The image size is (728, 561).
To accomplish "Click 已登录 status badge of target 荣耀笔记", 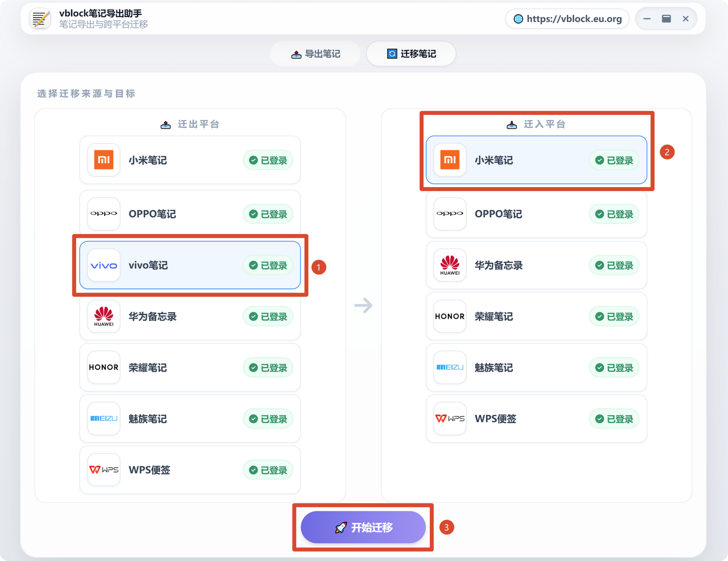I will (x=614, y=317).
